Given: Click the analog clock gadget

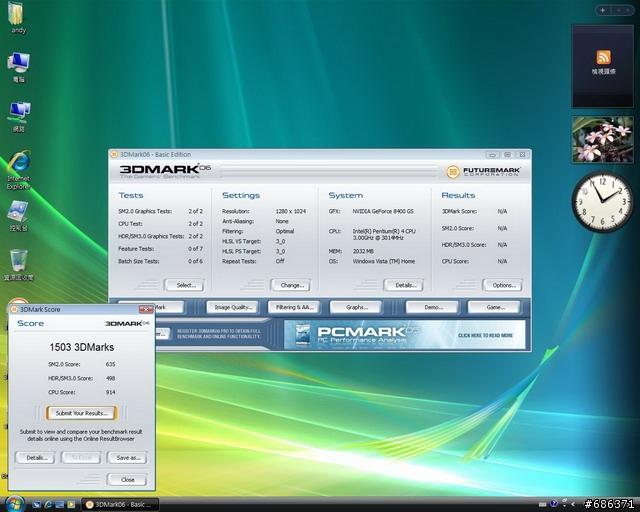Looking at the screenshot, I should [x=602, y=202].
